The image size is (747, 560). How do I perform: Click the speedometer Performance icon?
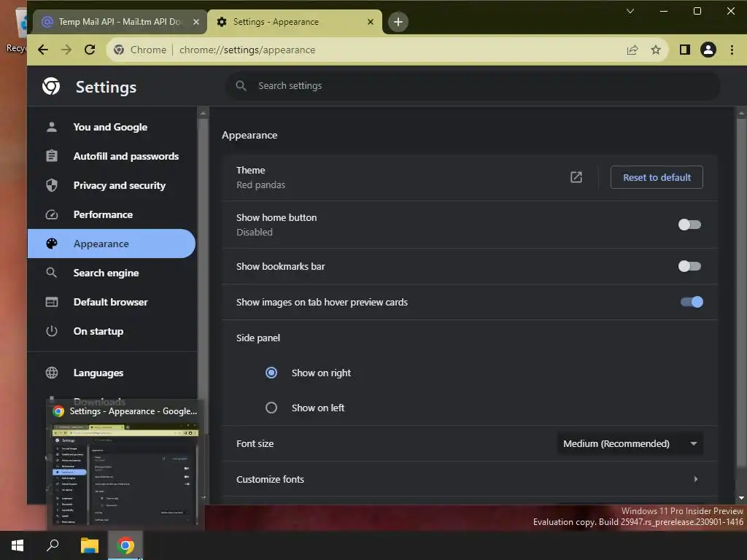click(x=52, y=215)
